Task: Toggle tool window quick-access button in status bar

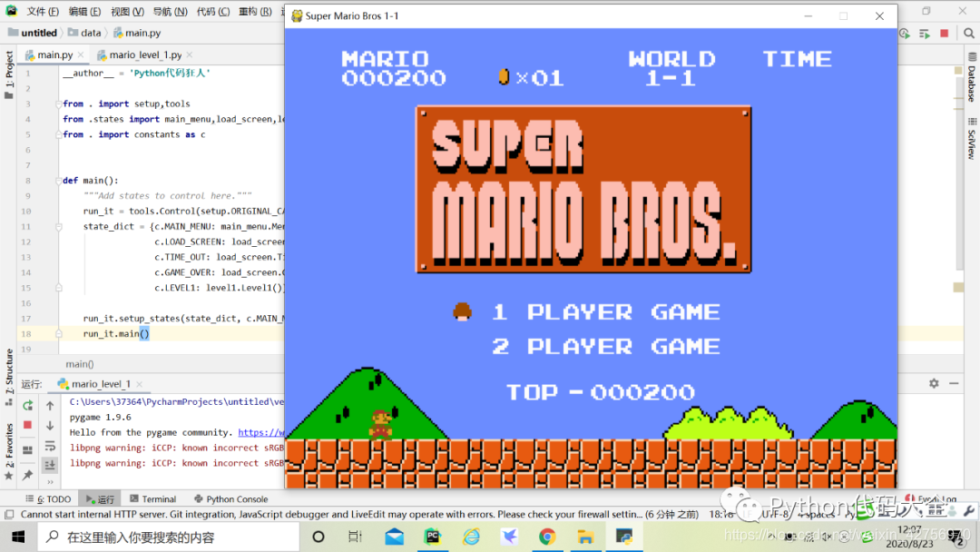Action: 9,515
